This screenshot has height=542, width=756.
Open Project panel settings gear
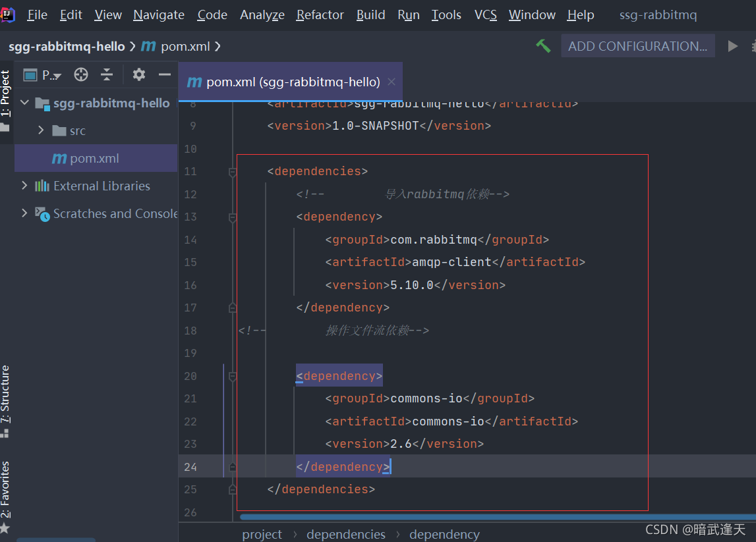pos(139,74)
